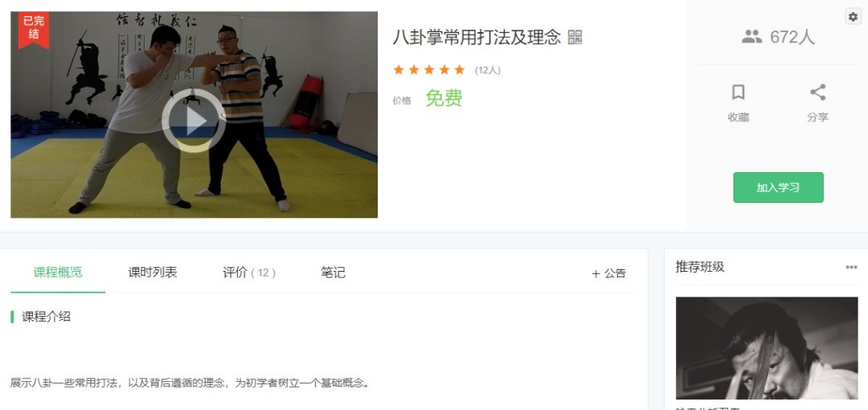Screen dimensions: 868x410
Task: Open the 笔记 tab
Action: click(x=334, y=272)
